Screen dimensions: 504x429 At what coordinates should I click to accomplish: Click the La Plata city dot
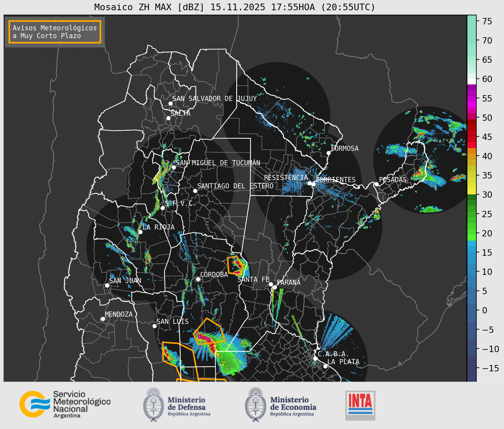[x=325, y=366]
